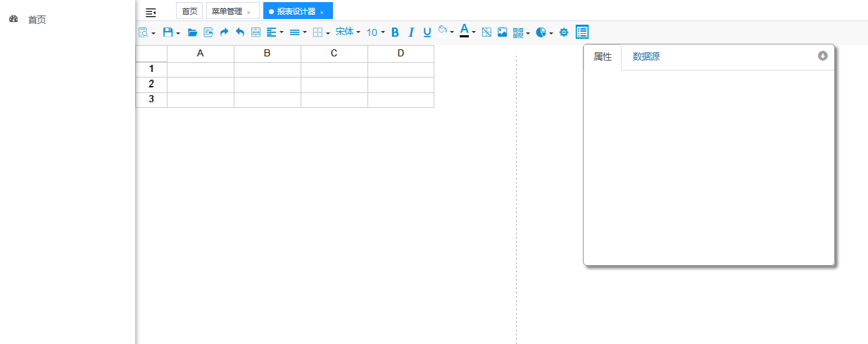Expand the chart type dropdown arrow
868x344 pixels.
[x=551, y=33]
